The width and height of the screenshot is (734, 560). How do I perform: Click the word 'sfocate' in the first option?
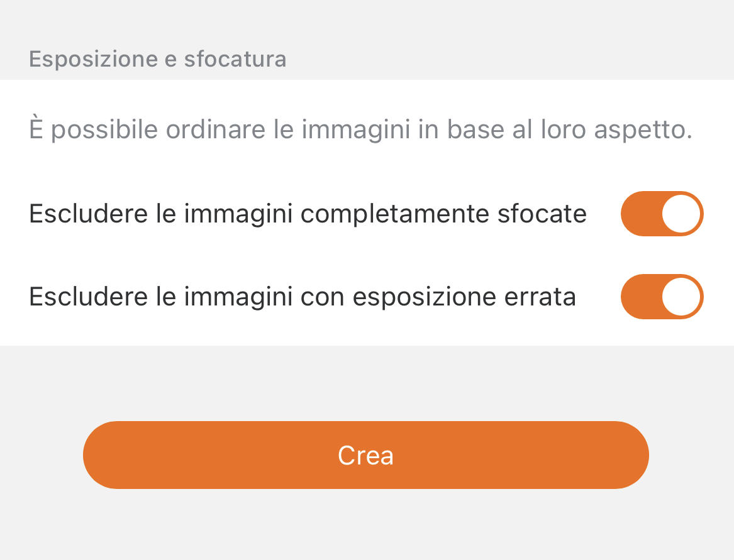tap(542, 214)
